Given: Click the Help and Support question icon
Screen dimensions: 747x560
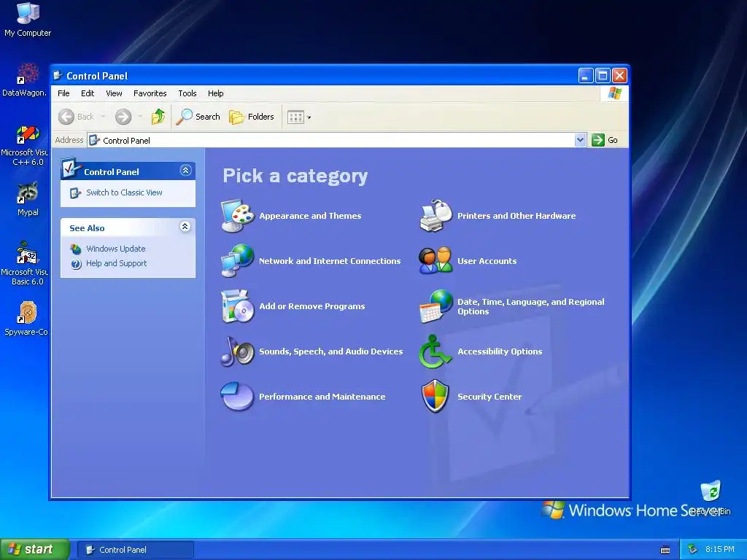Looking at the screenshot, I should click(76, 264).
